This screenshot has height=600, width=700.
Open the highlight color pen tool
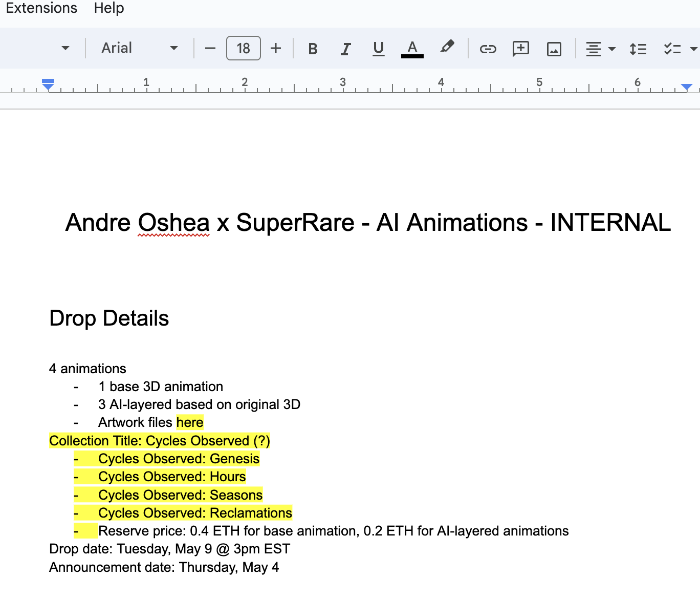coord(447,48)
